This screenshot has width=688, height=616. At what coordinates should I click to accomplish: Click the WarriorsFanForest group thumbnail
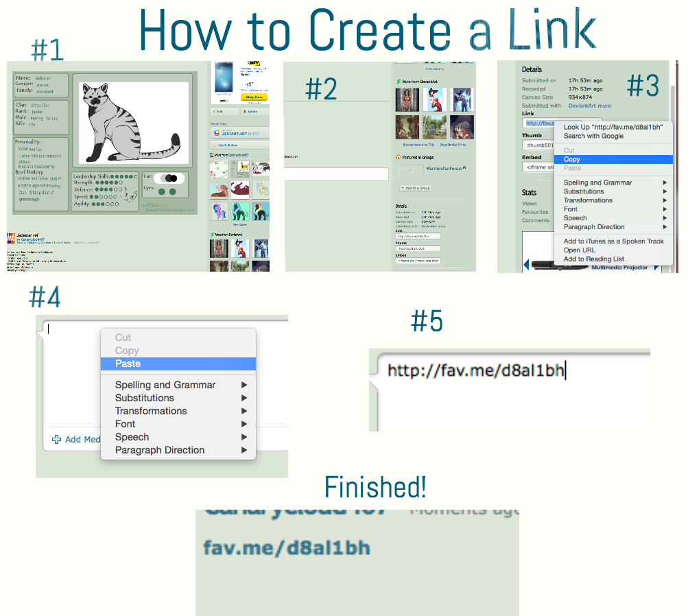tap(411, 171)
